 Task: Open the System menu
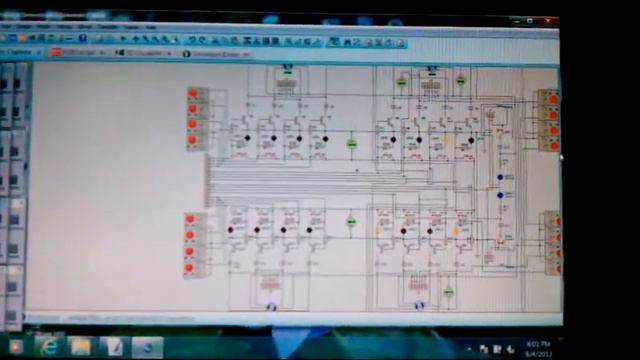(131, 27)
